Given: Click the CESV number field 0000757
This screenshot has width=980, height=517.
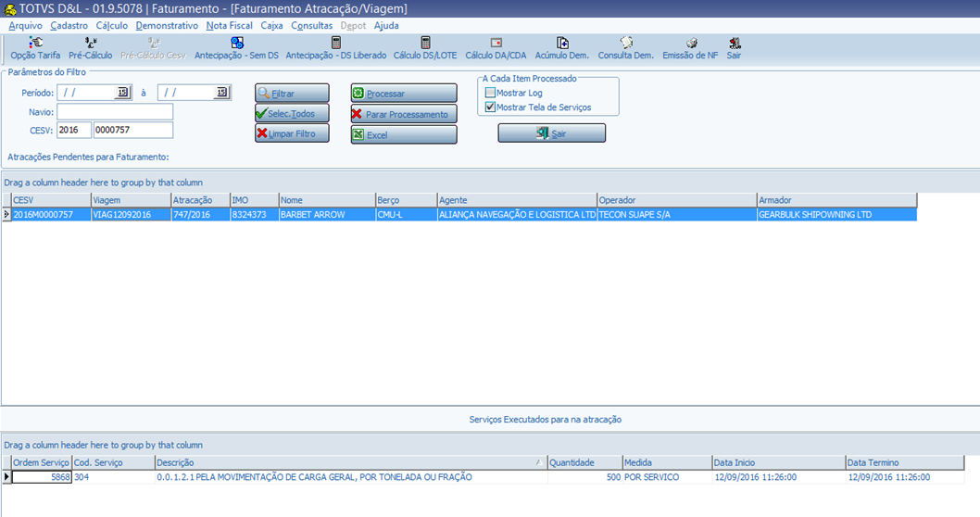Looking at the screenshot, I should [133, 130].
